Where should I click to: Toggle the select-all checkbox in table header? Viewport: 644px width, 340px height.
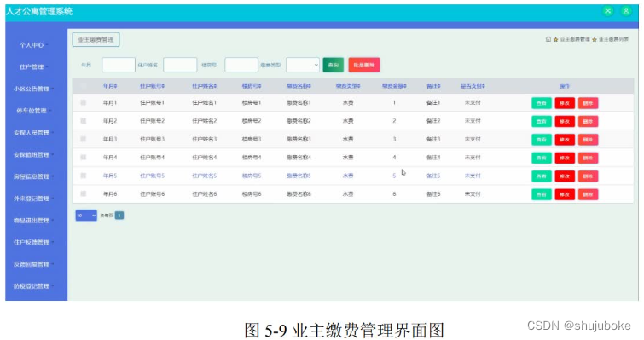[x=84, y=86]
